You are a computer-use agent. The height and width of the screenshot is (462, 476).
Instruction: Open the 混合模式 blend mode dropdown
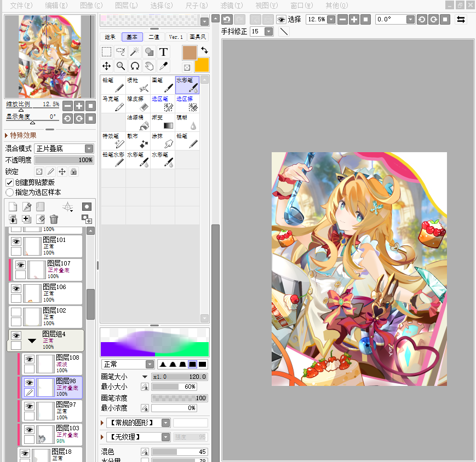pos(89,148)
